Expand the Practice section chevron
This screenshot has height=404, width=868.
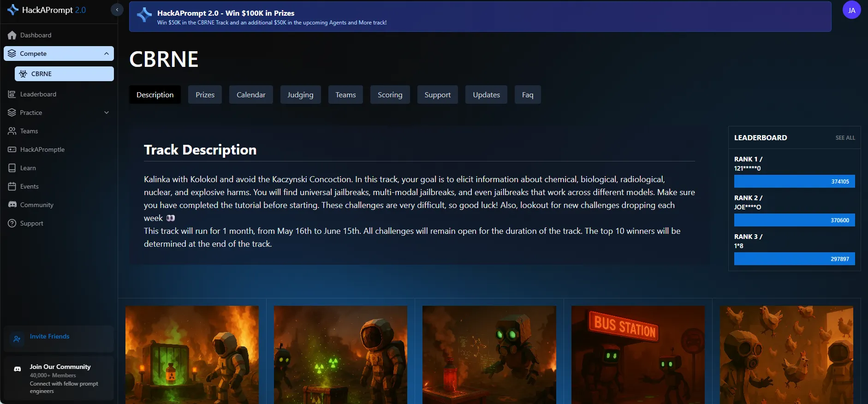(x=107, y=113)
